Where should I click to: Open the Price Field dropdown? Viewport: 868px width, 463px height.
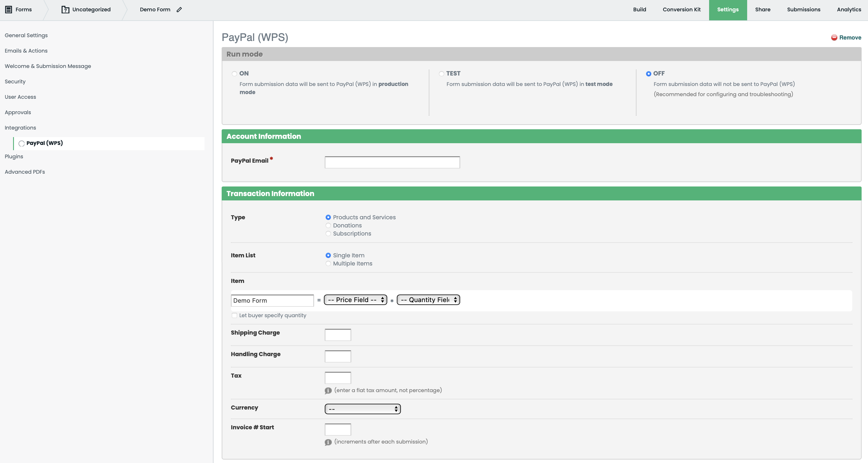click(x=355, y=299)
